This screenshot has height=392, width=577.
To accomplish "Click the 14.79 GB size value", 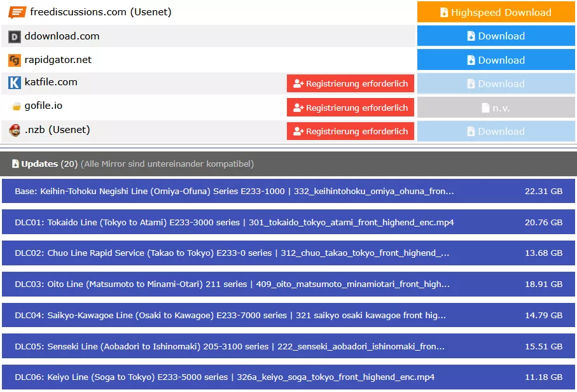I will point(543,315).
